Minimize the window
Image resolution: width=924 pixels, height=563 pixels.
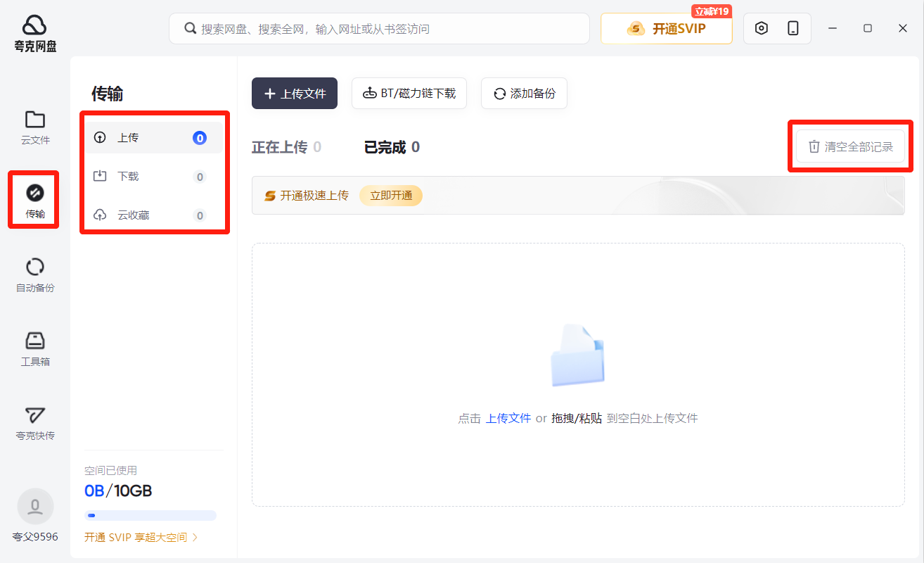pyautogui.click(x=833, y=28)
